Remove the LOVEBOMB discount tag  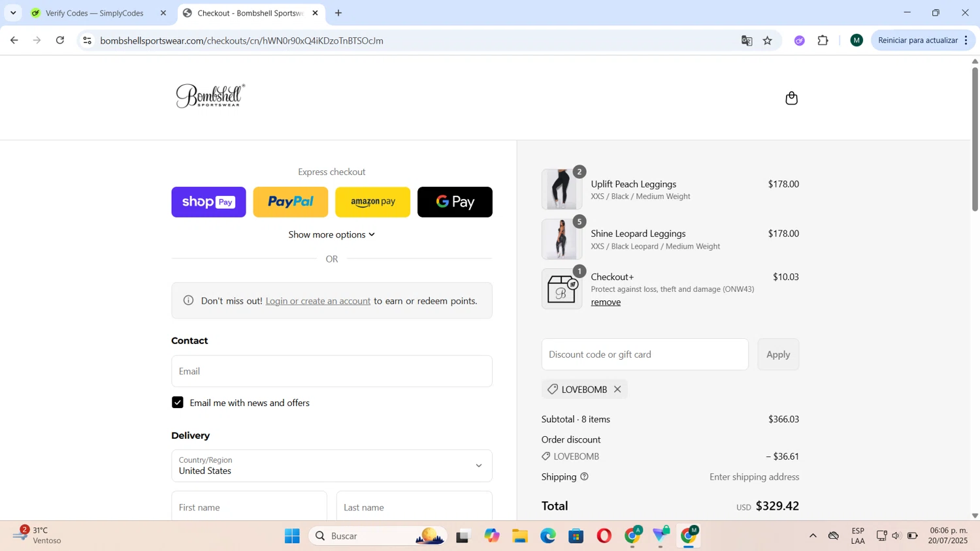coord(617,389)
